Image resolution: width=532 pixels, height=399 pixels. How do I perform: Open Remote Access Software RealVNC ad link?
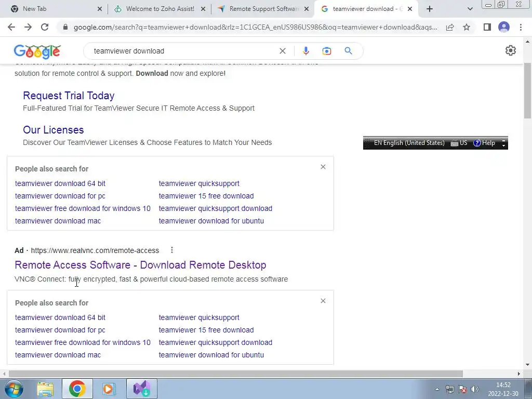click(140, 265)
